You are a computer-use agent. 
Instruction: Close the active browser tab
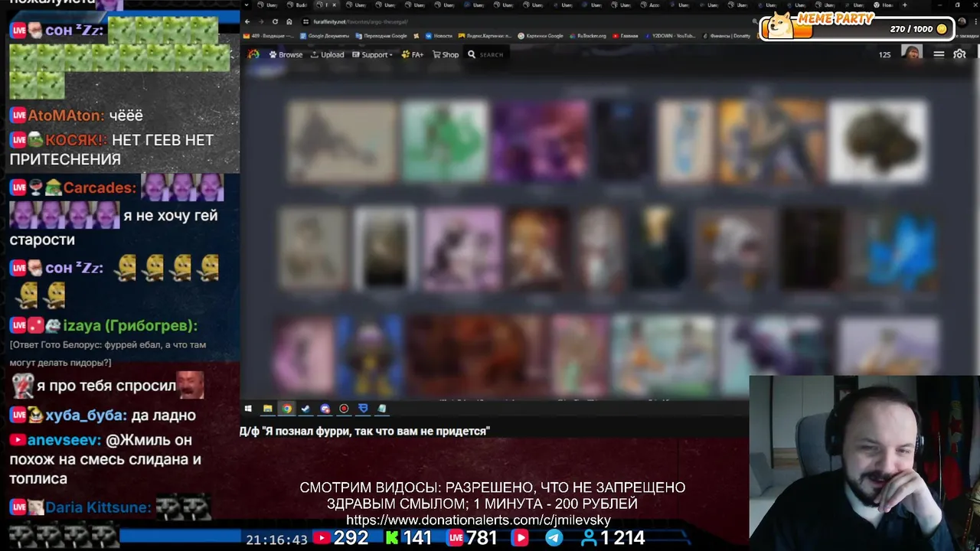coord(334,5)
